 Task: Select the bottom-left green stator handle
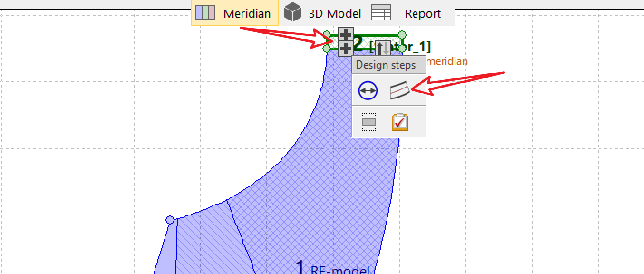(x=326, y=48)
